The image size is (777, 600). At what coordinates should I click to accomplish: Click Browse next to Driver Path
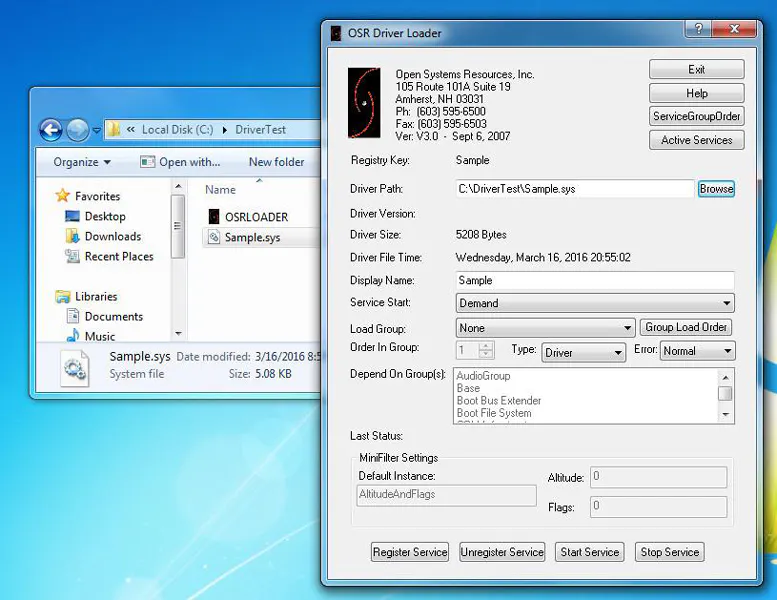716,189
